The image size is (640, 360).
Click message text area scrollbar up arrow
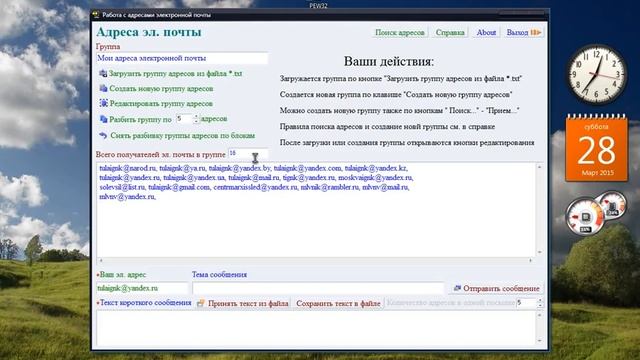click(540, 315)
